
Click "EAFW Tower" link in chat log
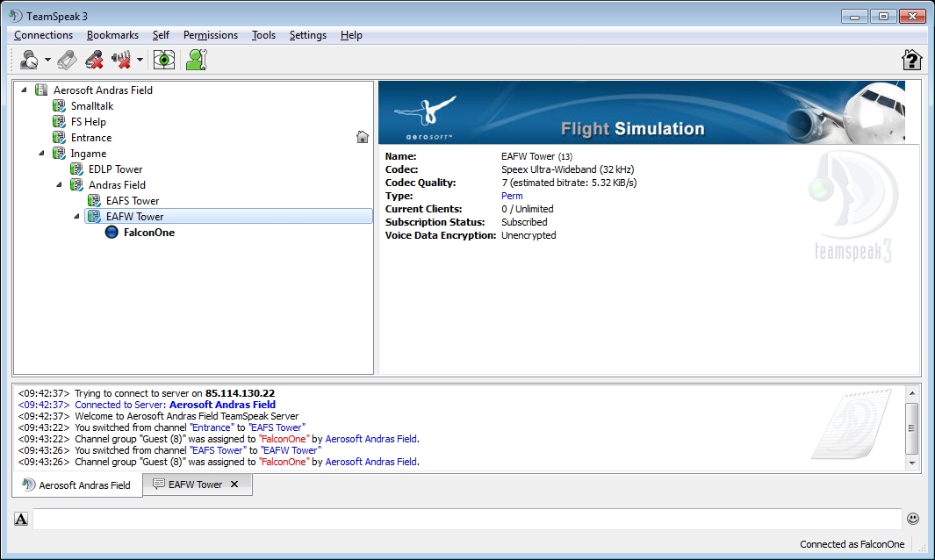coord(291,450)
